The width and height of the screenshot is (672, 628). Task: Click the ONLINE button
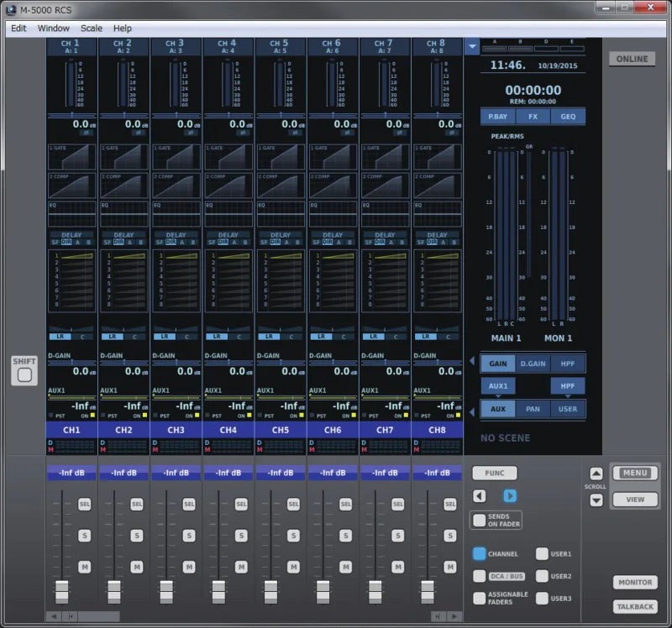pos(633,59)
